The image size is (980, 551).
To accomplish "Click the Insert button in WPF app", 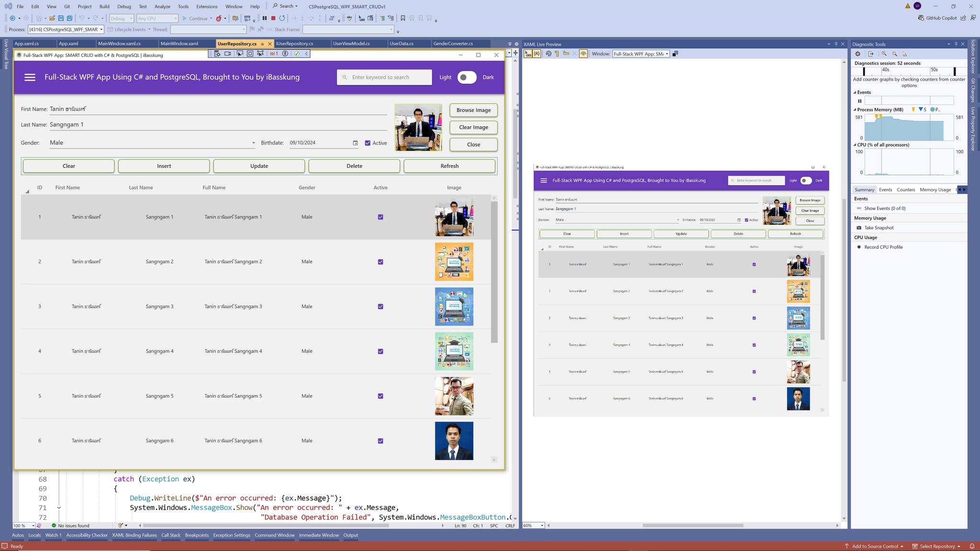I will (x=164, y=166).
